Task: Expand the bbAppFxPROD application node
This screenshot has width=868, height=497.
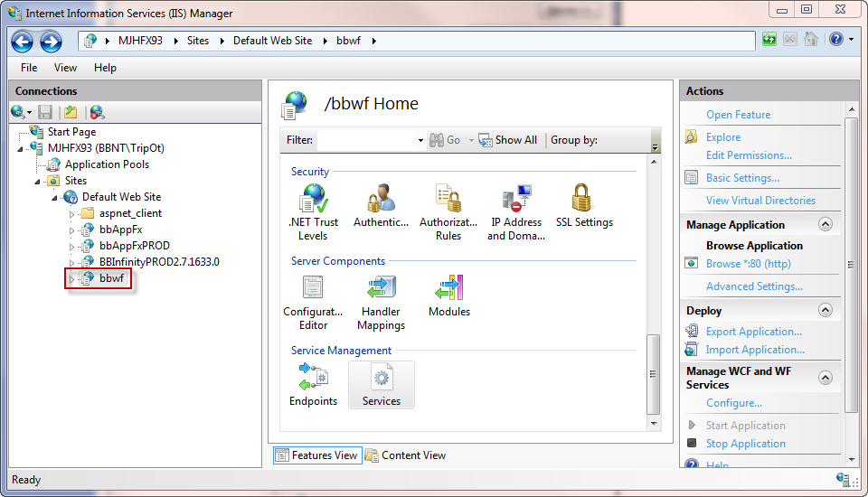Action: (x=72, y=247)
